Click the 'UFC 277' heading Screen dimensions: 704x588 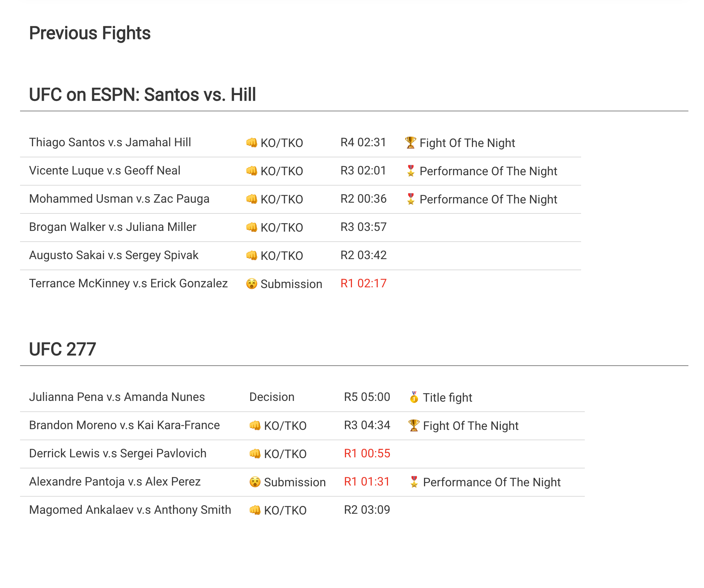tap(62, 349)
